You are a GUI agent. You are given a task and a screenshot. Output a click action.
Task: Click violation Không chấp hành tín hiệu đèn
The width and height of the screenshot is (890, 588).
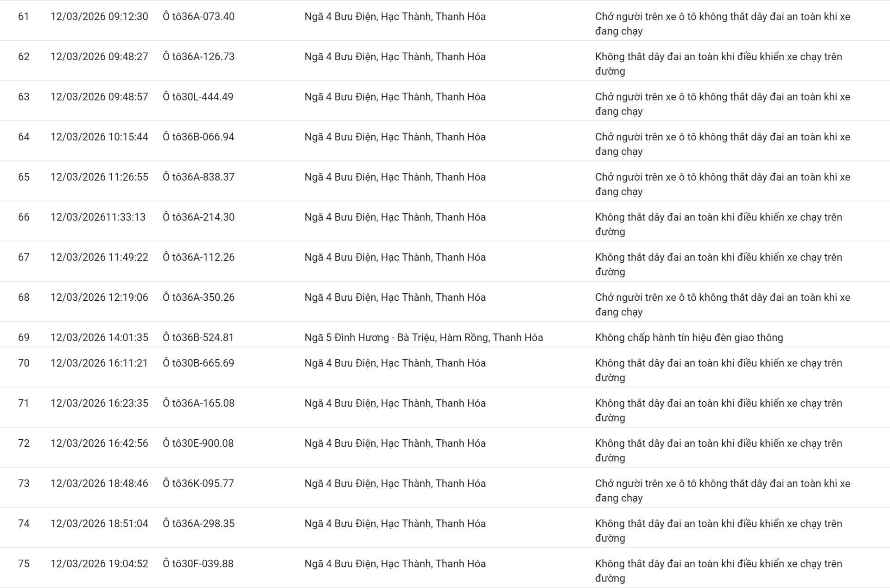tap(689, 338)
